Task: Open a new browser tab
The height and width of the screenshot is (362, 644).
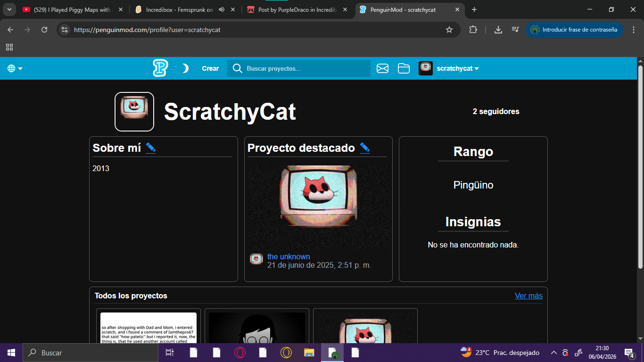Action: click(x=474, y=9)
